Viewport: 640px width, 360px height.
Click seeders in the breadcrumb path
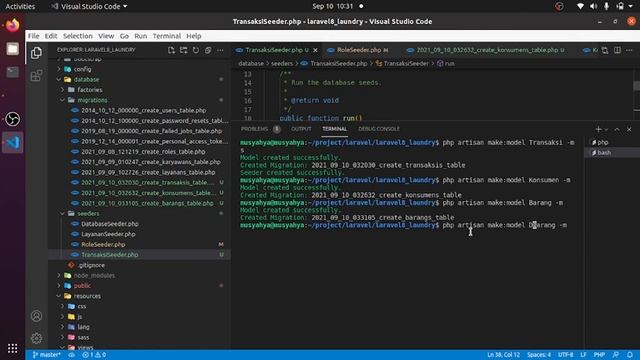pyautogui.click(x=282, y=64)
